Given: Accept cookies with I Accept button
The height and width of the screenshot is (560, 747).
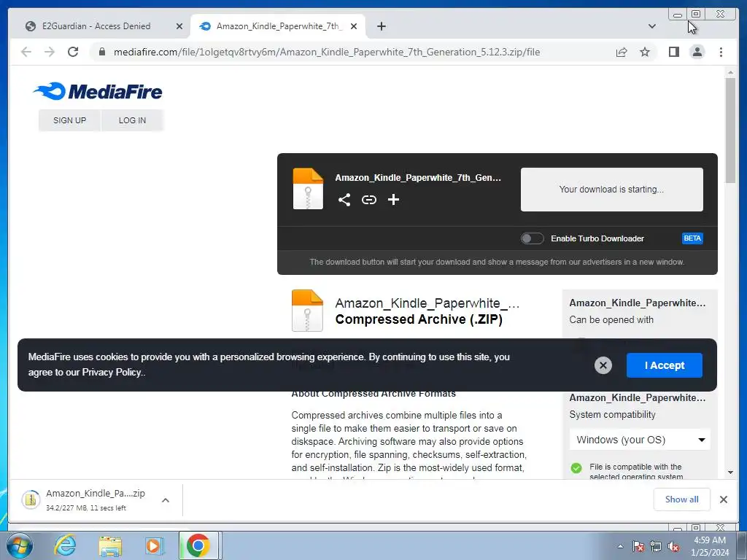Looking at the screenshot, I should point(664,365).
